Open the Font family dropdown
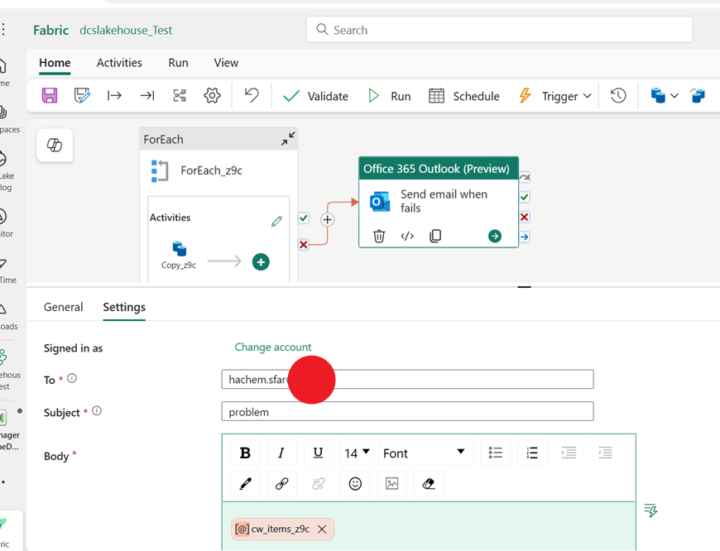The image size is (720, 551). 425,453
